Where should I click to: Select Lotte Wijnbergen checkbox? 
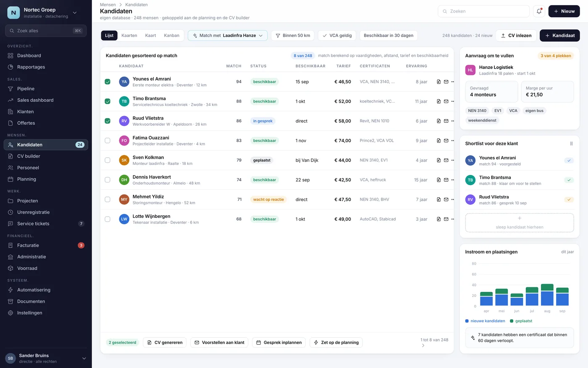click(x=108, y=219)
